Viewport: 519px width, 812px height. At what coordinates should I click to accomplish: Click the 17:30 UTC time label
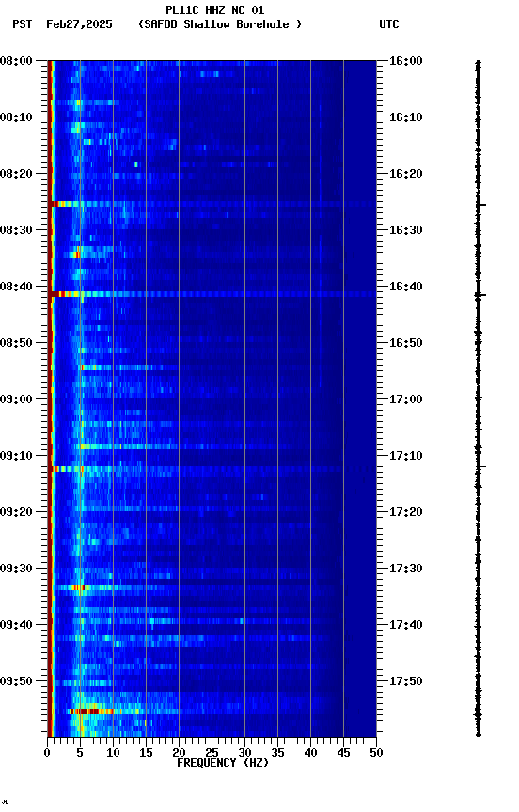tap(405, 570)
